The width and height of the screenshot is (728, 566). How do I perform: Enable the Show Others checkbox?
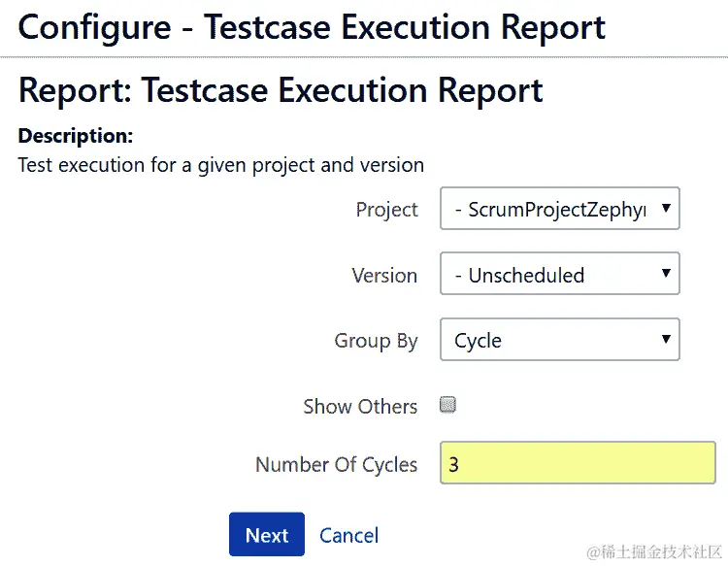(x=447, y=405)
